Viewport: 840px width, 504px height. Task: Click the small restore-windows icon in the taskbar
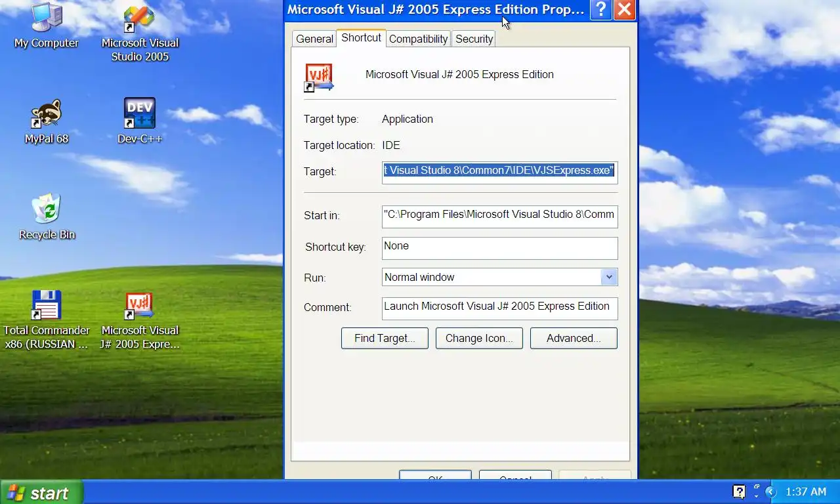[756, 487]
